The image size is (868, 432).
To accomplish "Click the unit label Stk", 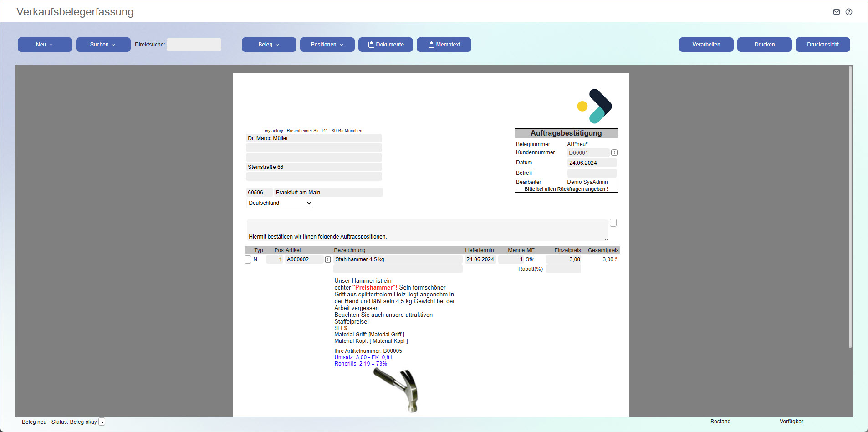I will 530,259.
